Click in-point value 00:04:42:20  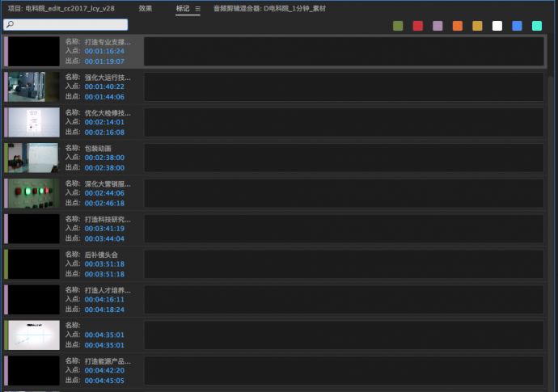coord(104,370)
